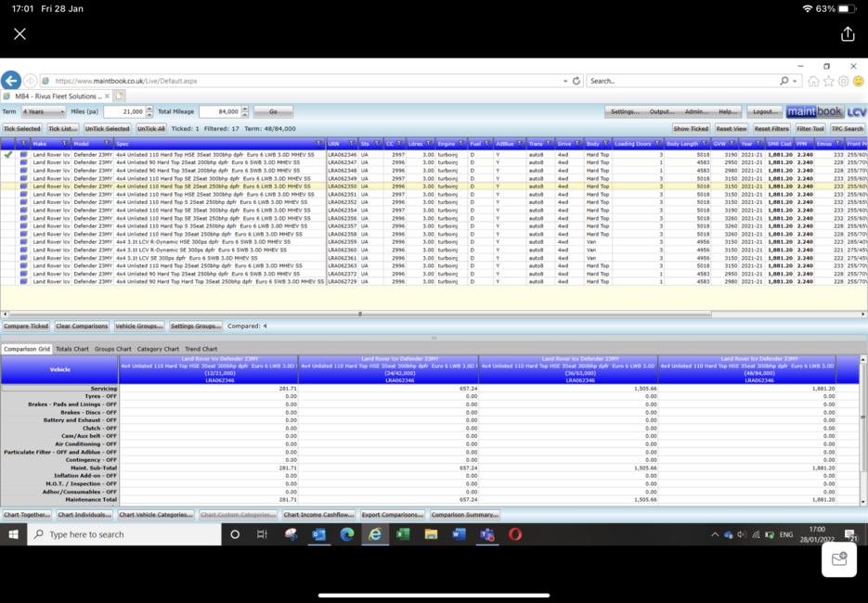The height and width of the screenshot is (603, 868).
Task: Open the Engine column filter
Action: point(460,144)
